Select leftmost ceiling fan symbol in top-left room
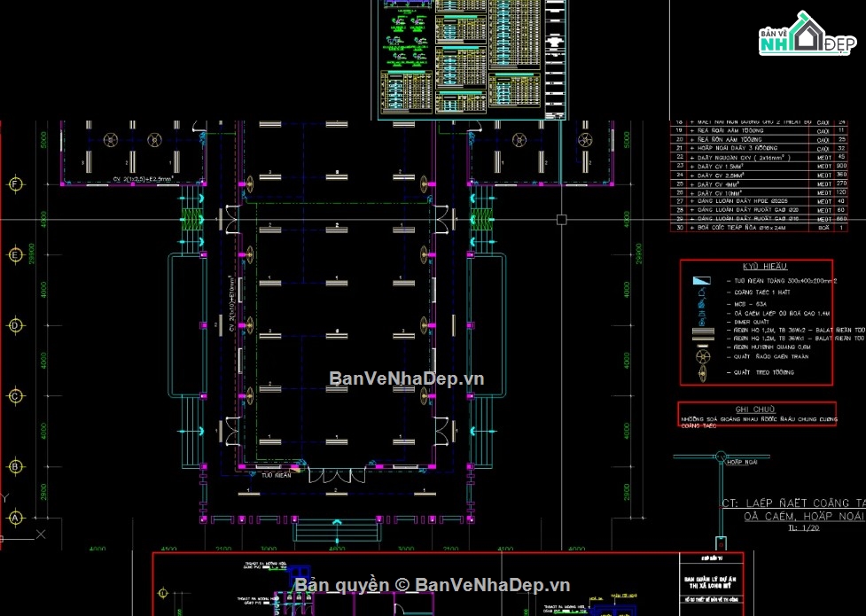The image size is (866, 616). pos(111,140)
